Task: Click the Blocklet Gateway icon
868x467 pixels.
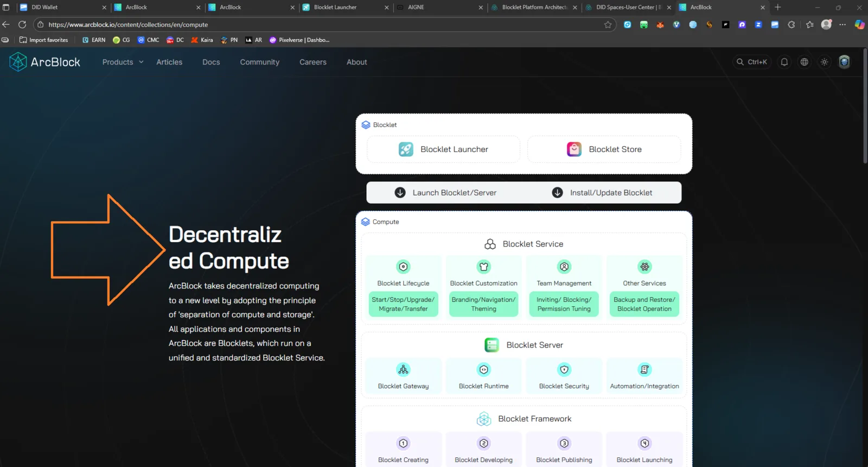Action: click(x=403, y=370)
